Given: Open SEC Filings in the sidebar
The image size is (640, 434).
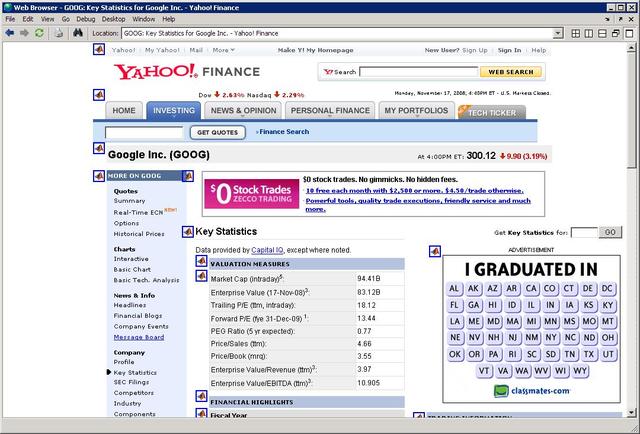Looking at the screenshot, I should click(131, 382).
